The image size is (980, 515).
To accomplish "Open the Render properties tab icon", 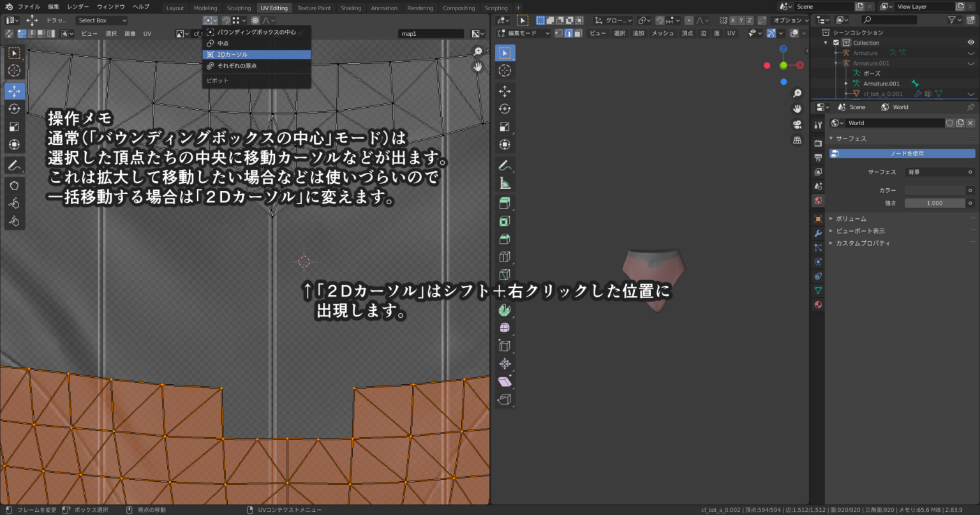I will pyautogui.click(x=819, y=142).
